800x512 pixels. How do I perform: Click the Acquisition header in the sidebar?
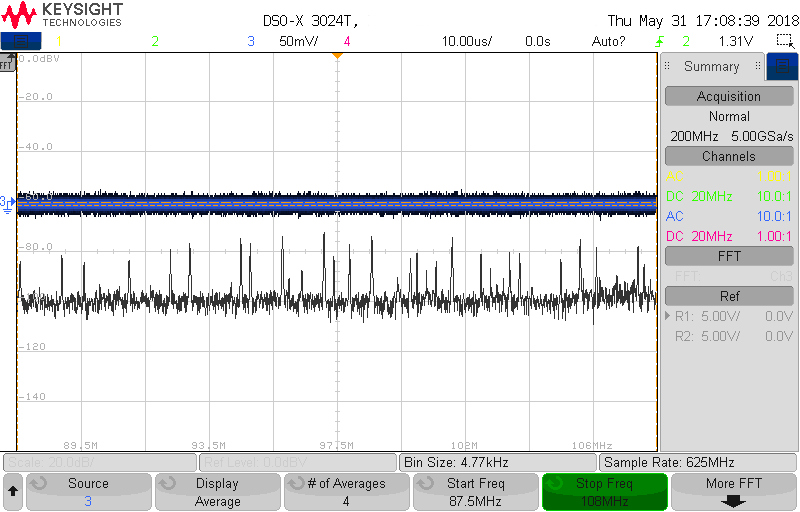point(728,96)
